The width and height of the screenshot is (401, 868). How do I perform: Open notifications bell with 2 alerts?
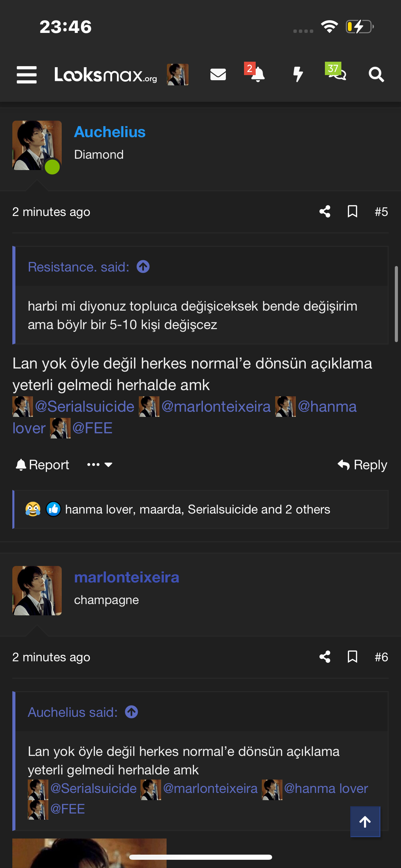coord(257,74)
